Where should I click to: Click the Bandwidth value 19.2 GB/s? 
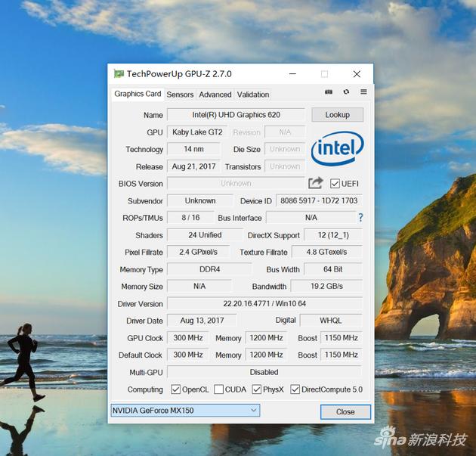[x=326, y=286]
